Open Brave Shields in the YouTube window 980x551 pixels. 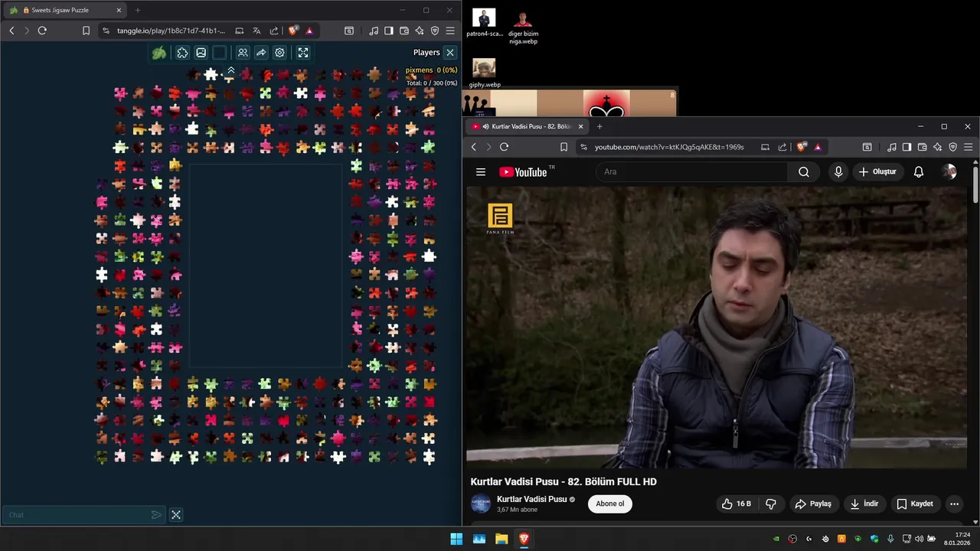[802, 147]
